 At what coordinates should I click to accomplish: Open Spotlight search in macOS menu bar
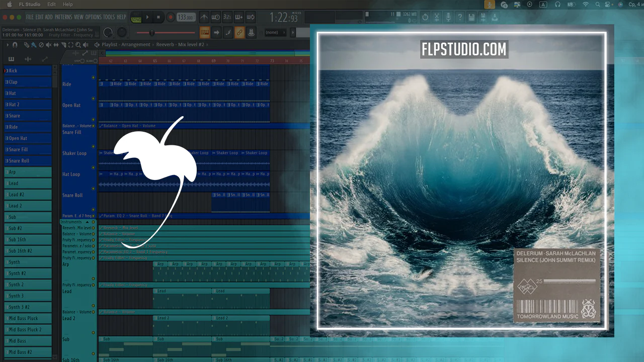pyautogui.click(x=599, y=4)
